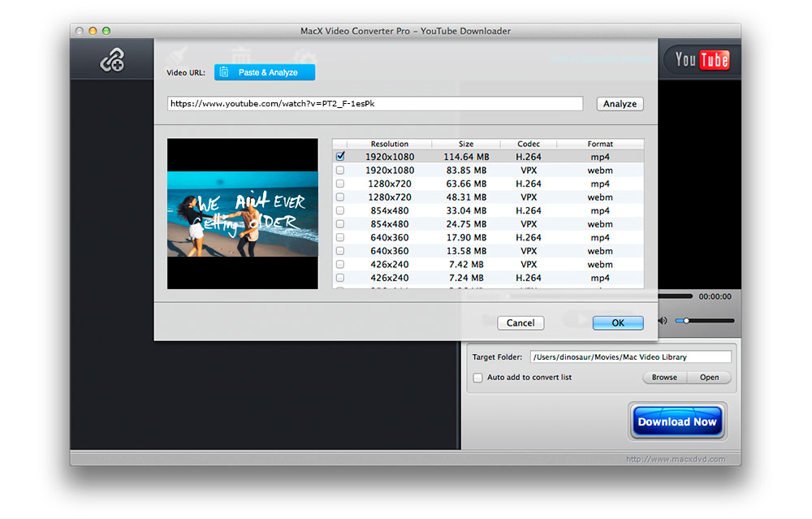Screen dimensions: 812x519
Task: Click the 00:00:00 playback time readout
Action: pos(715,296)
